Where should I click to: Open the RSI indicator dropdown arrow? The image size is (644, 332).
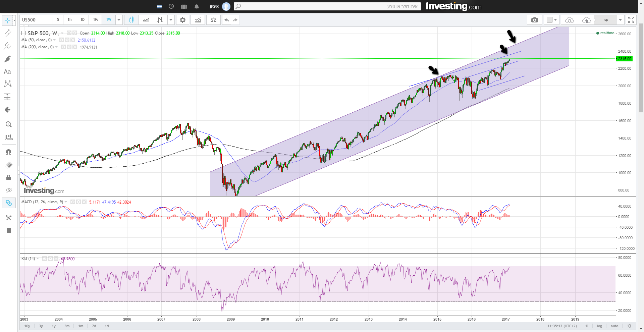coord(38,259)
